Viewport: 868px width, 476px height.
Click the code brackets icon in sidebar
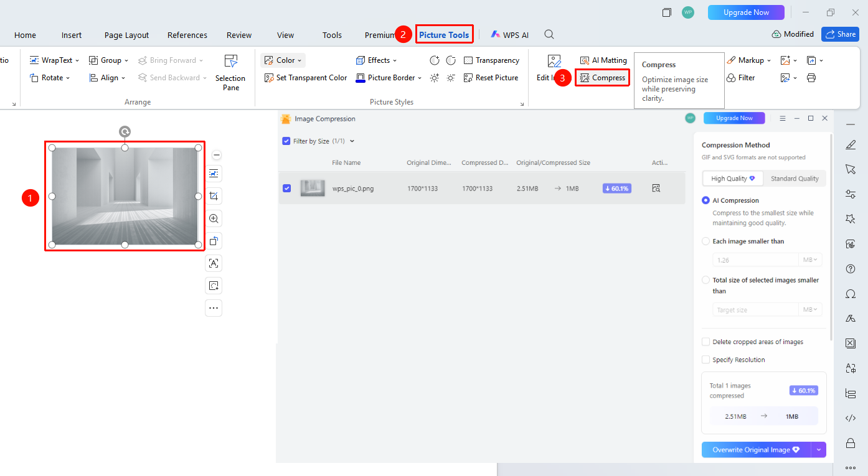point(851,418)
